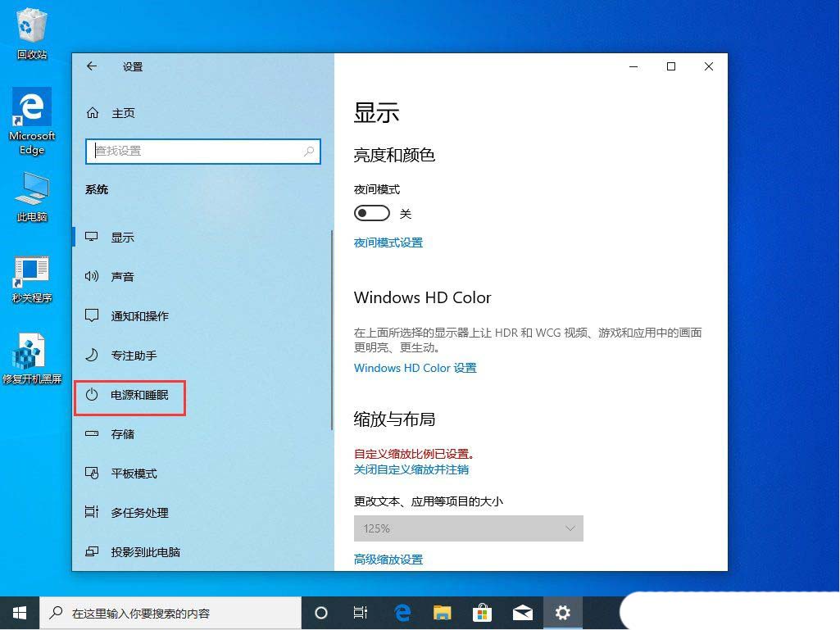Click the magnifier icon in 查找设置 box
The height and width of the screenshot is (630, 840).
click(x=309, y=151)
